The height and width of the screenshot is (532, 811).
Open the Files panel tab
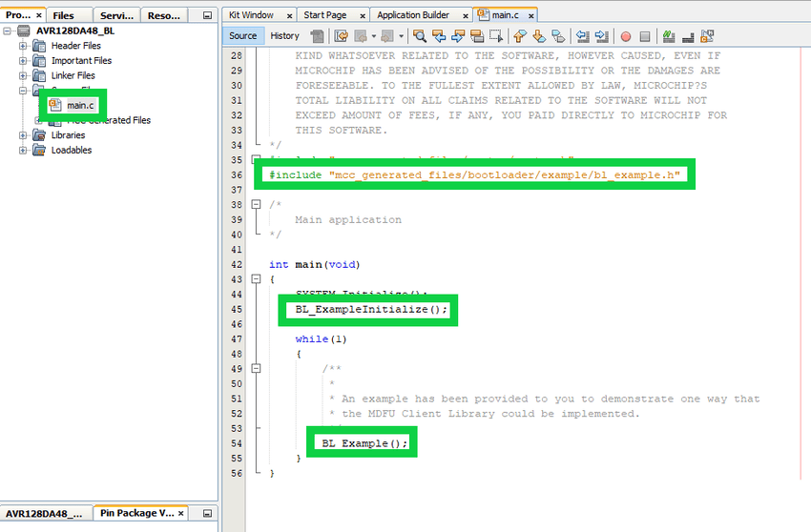(63, 15)
